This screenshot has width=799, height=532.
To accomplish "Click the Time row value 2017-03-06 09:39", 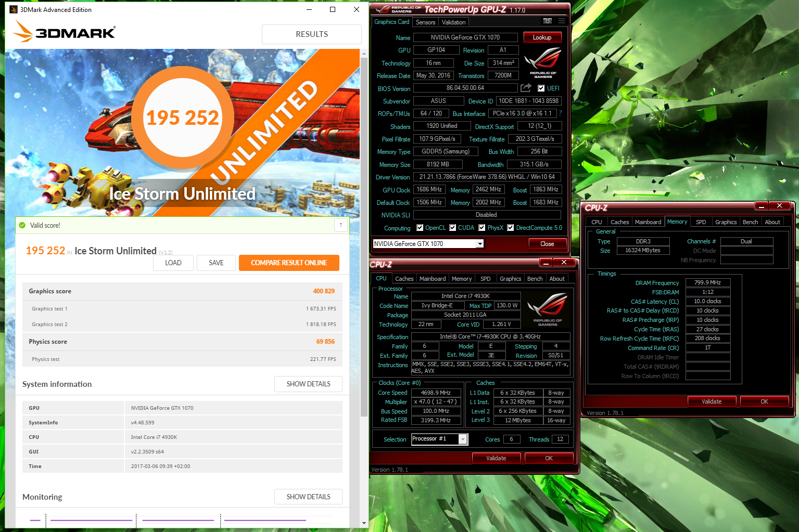I will point(160,466).
